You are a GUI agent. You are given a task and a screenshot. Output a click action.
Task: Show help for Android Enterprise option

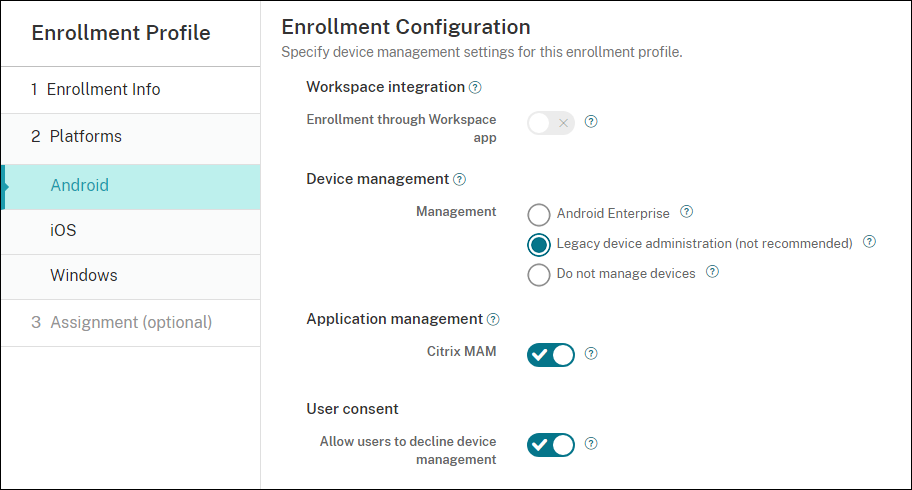coord(686,212)
